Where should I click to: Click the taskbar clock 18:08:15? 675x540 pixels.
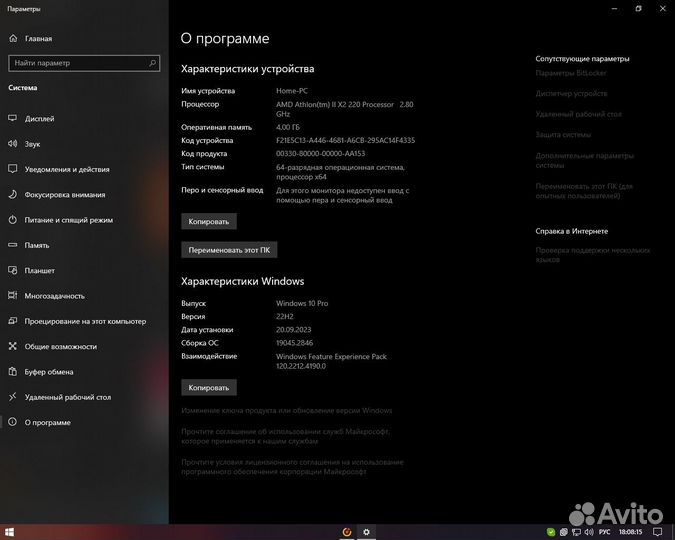coord(631,532)
